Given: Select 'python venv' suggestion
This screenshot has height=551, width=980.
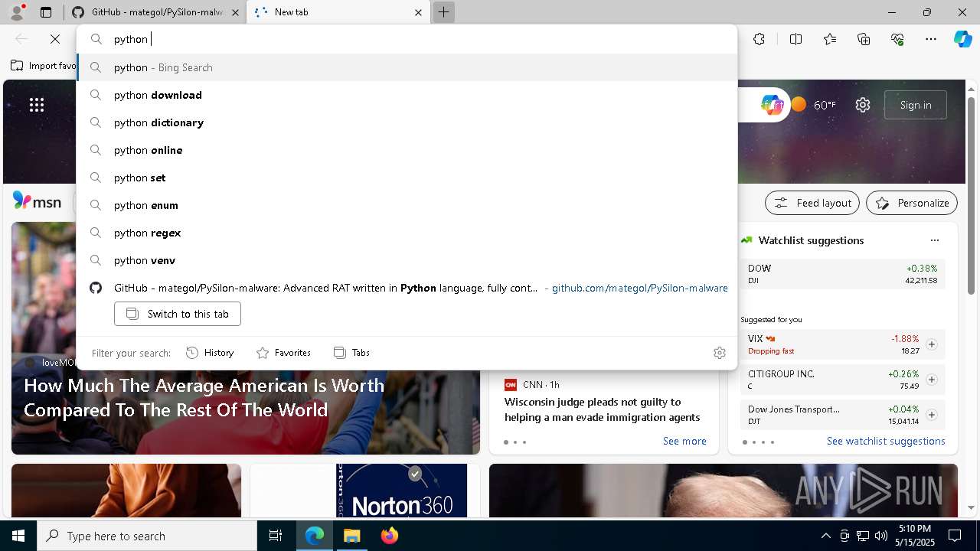Looking at the screenshot, I should (x=407, y=260).
